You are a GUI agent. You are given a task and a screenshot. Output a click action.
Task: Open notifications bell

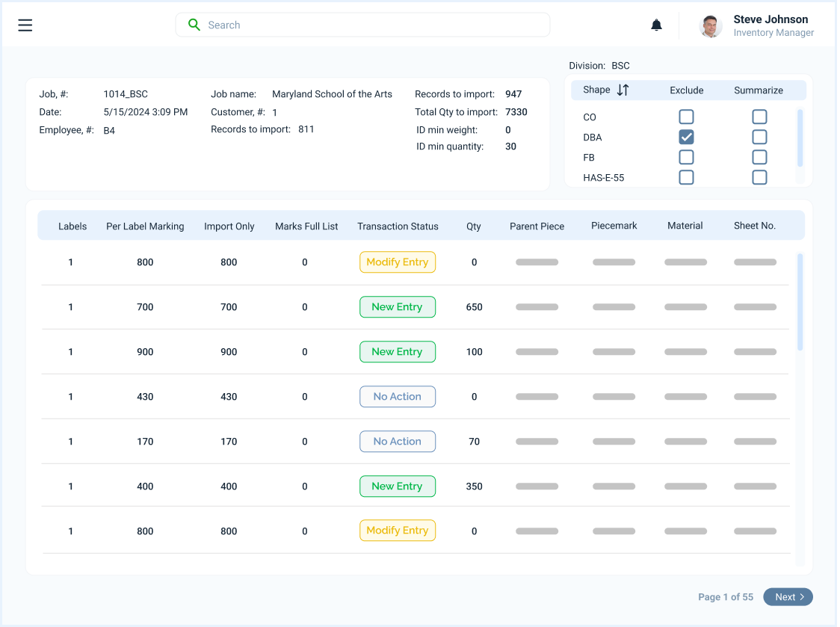(x=656, y=25)
